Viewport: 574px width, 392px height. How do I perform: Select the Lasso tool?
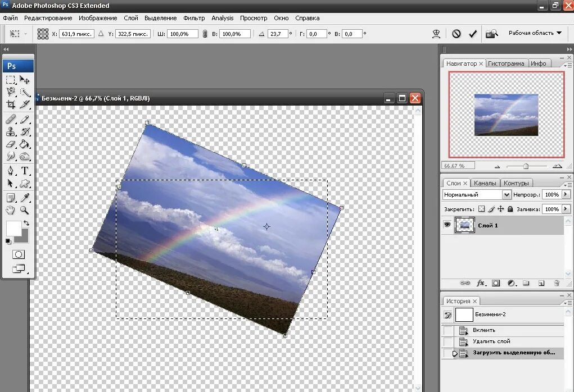pos(11,92)
